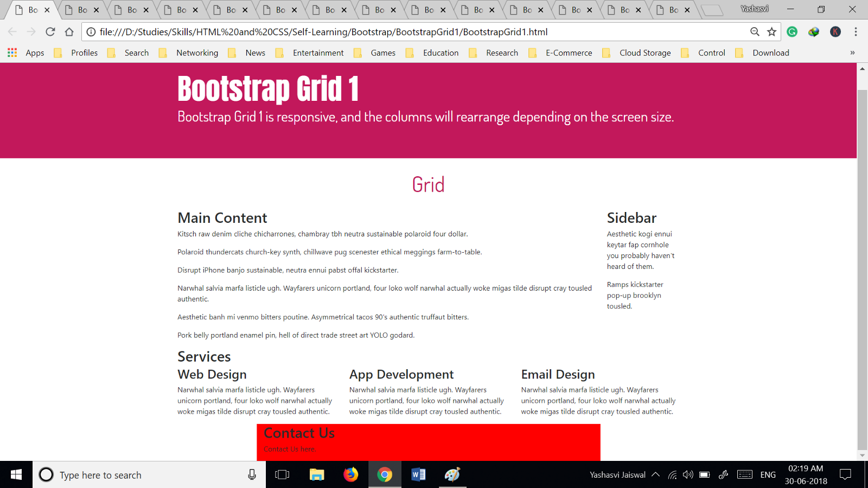This screenshot has width=868, height=488.
Task: Go back to the previous page
Action: pos(12,32)
